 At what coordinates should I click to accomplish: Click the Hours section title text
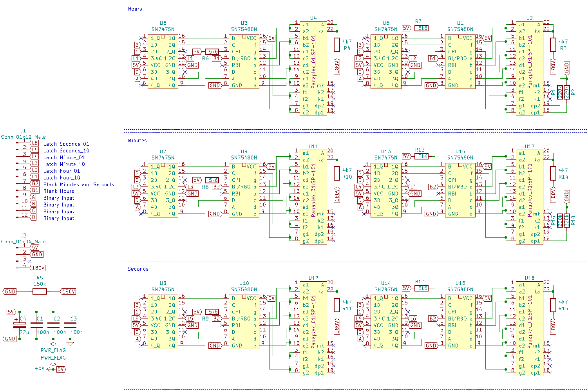[135, 9]
